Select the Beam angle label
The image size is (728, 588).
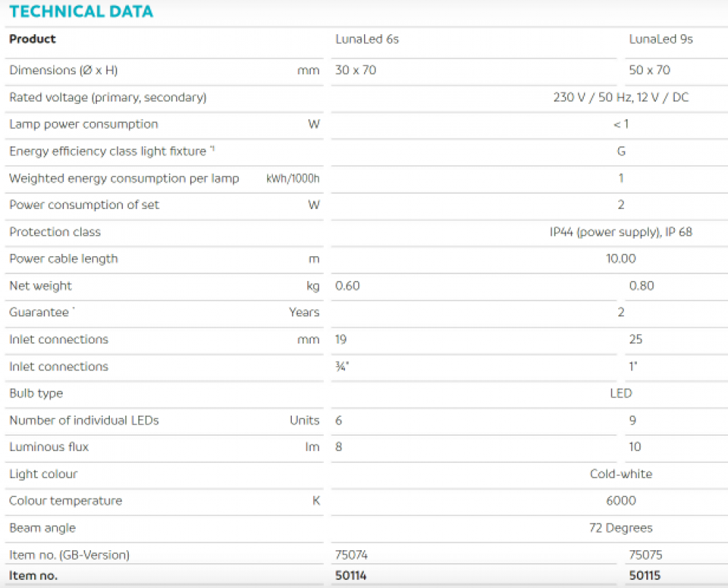[42, 528]
